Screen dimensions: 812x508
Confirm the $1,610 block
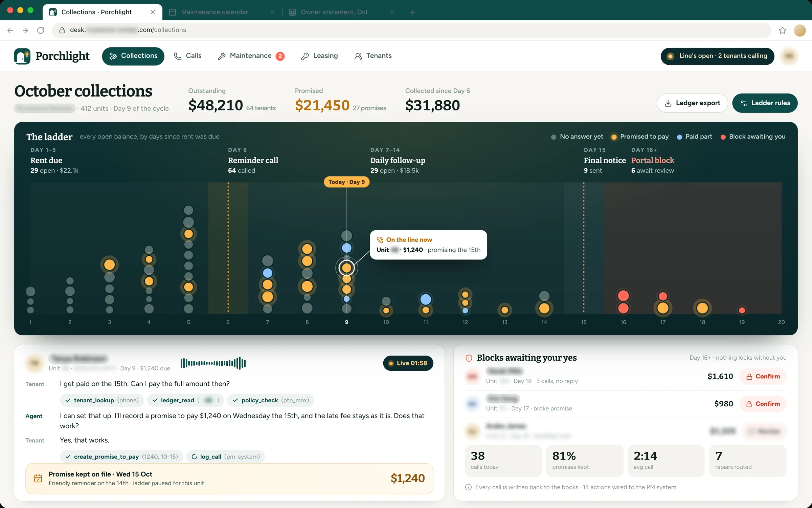[763, 377]
